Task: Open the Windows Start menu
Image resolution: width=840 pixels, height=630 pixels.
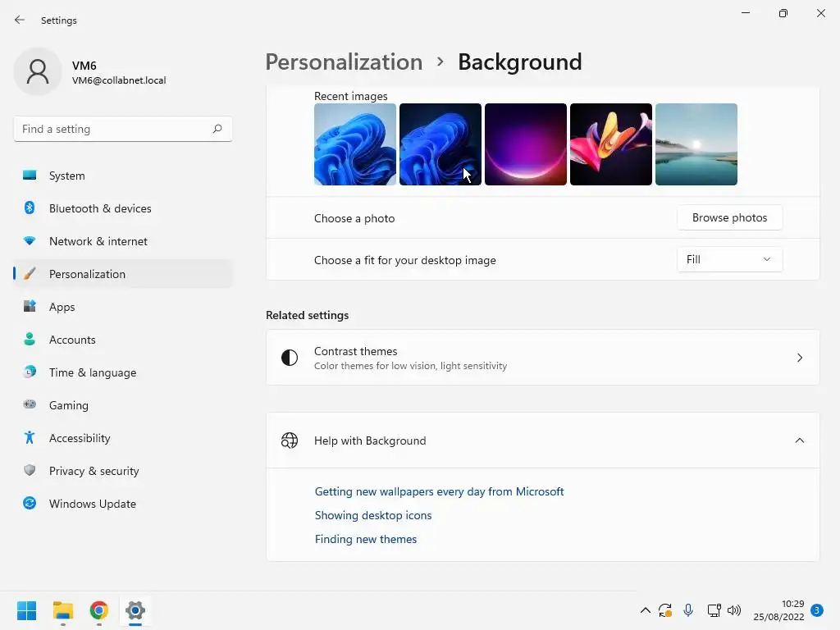Action: (27, 610)
